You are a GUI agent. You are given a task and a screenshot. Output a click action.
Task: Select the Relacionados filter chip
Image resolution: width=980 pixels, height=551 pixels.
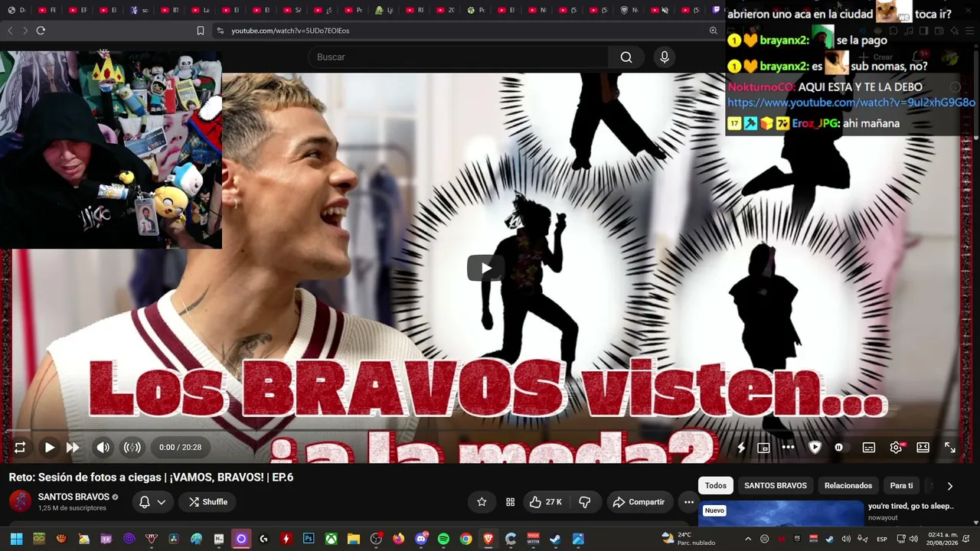click(848, 486)
